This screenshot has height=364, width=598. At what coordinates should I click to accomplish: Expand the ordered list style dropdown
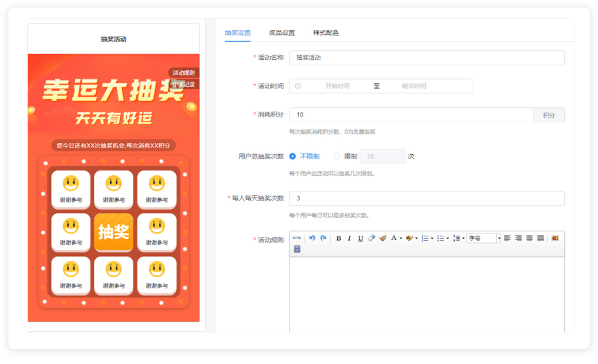click(x=432, y=239)
